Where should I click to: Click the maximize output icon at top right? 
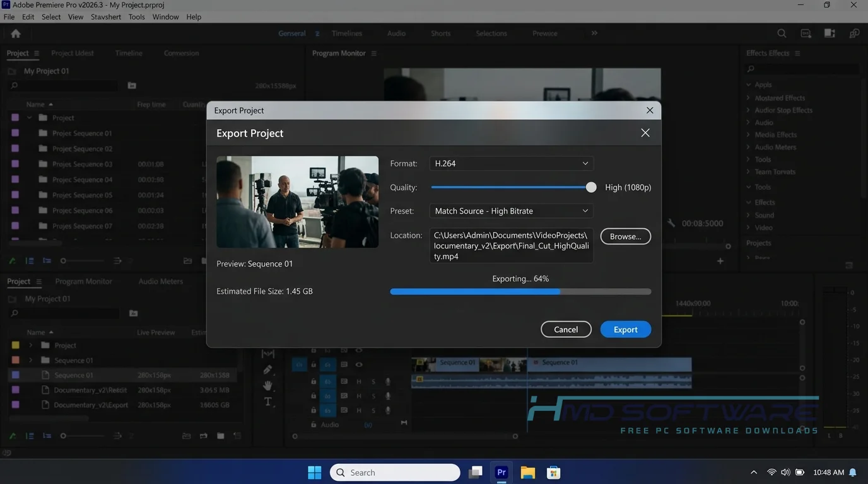(830, 33)
